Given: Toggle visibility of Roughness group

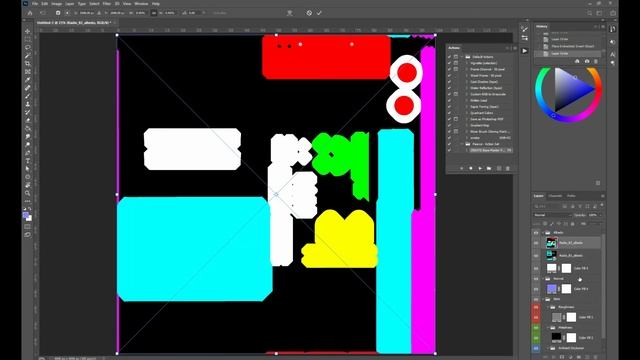Looking at the screenshot, I should pos(536,307).
